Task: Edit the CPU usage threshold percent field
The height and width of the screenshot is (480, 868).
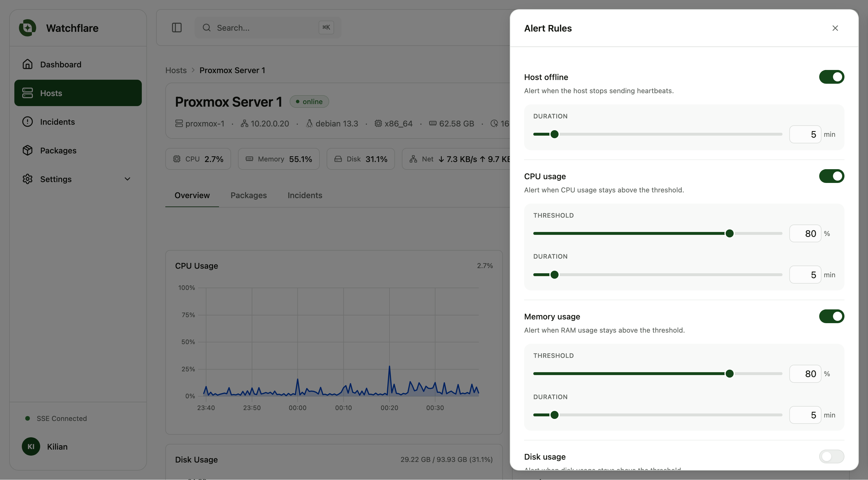Action: 805,233
